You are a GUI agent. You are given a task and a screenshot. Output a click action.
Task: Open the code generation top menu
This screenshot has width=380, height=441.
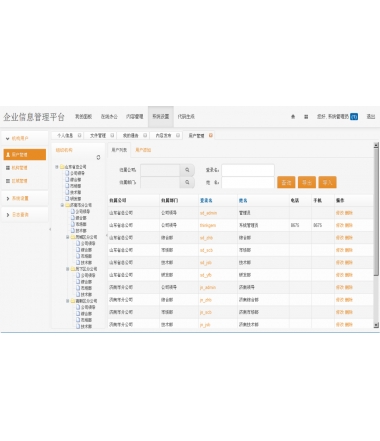click(x=186, y=117)
